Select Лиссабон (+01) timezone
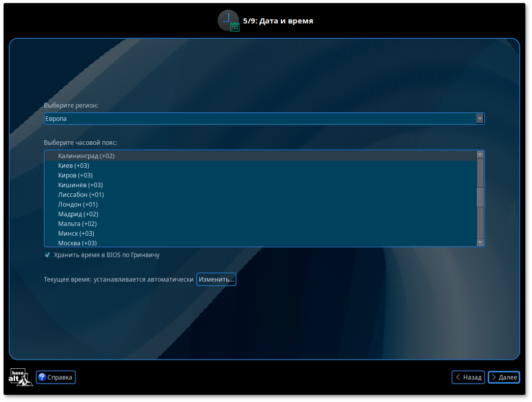This screenshot has width=532, height=402. (81, 195)
